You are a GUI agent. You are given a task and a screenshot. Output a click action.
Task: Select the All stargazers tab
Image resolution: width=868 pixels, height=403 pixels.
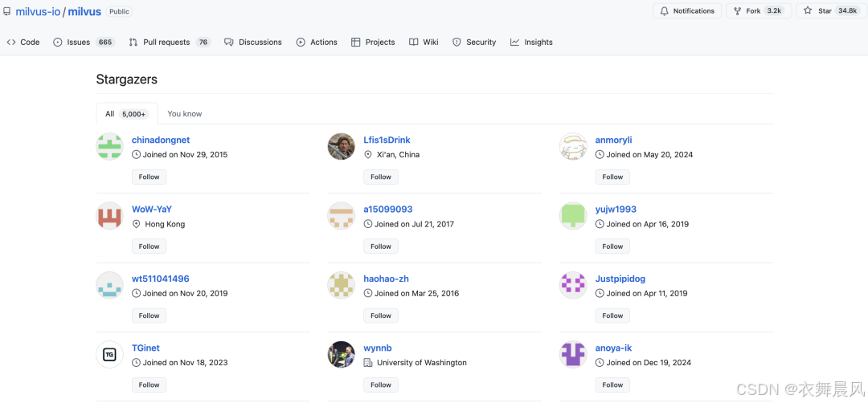point(127,114)
